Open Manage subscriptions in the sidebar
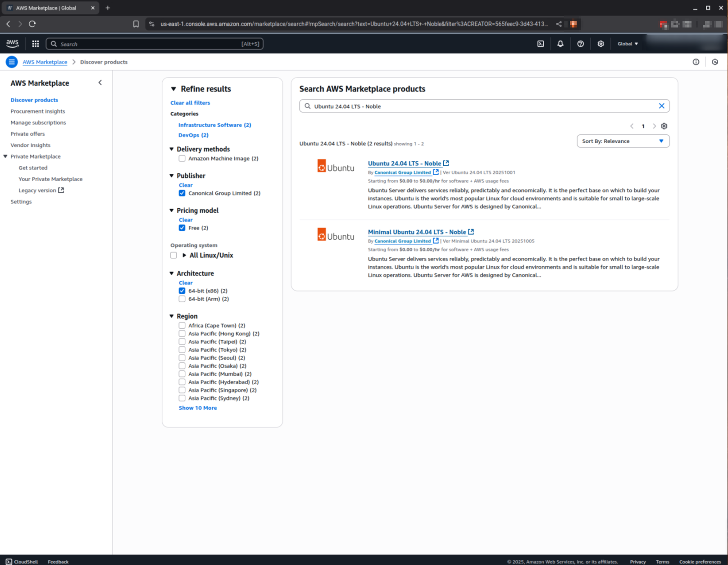 (38, 123)
